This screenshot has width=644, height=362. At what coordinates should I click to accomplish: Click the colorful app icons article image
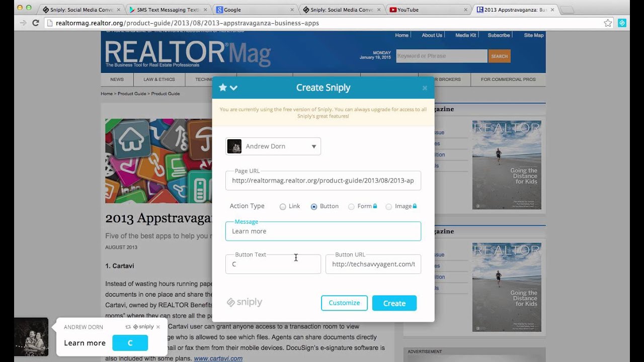tap(158, 161)
